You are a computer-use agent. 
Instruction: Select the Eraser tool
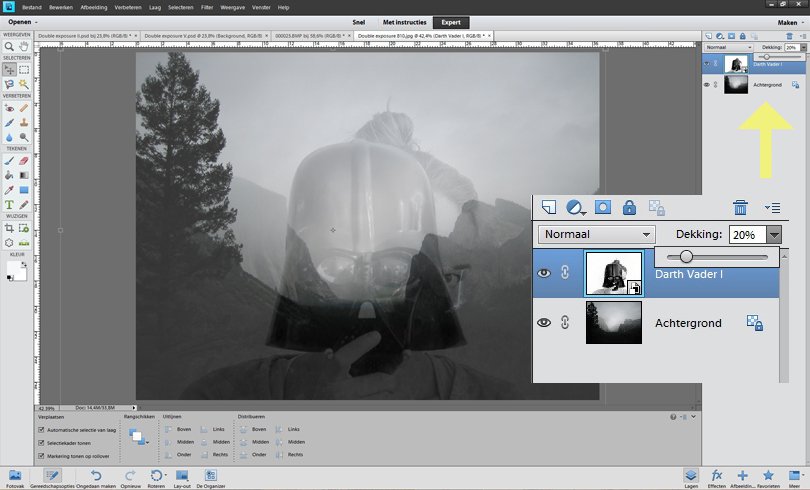click(24, 161)
